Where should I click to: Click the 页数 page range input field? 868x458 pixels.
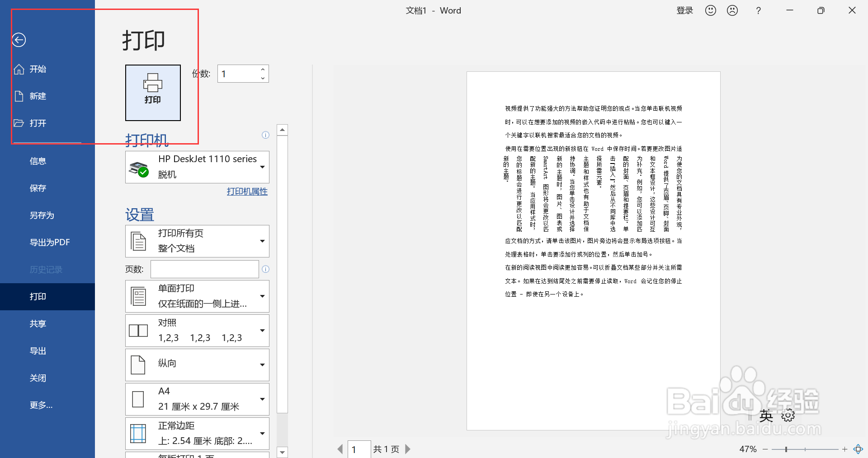[x=204, y=269]
